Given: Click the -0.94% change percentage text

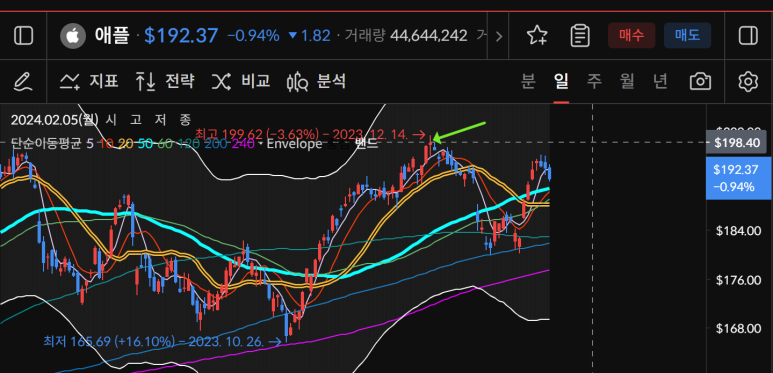Looking at the screenshot, I should click(253, 36).
